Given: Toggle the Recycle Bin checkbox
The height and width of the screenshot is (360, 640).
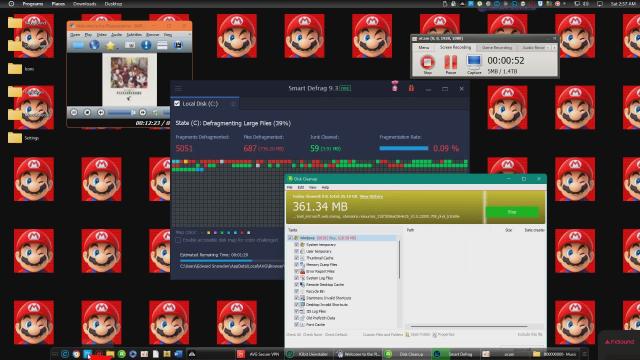Looking at the screenshot, I should coord(297,291).
